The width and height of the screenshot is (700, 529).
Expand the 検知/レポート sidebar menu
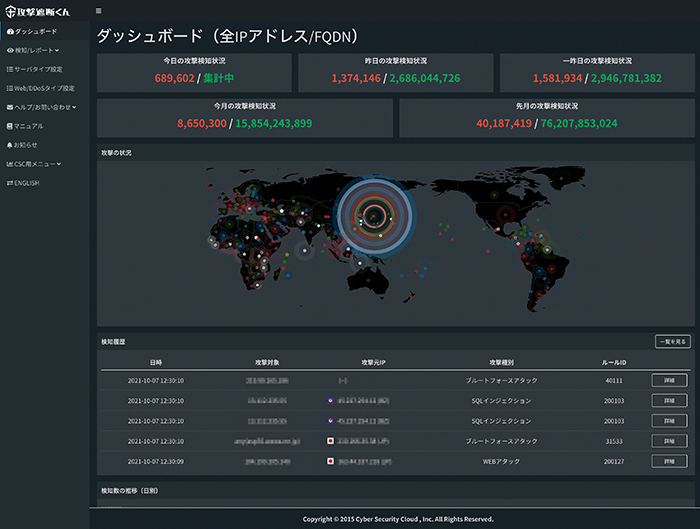tap(35, 50)
